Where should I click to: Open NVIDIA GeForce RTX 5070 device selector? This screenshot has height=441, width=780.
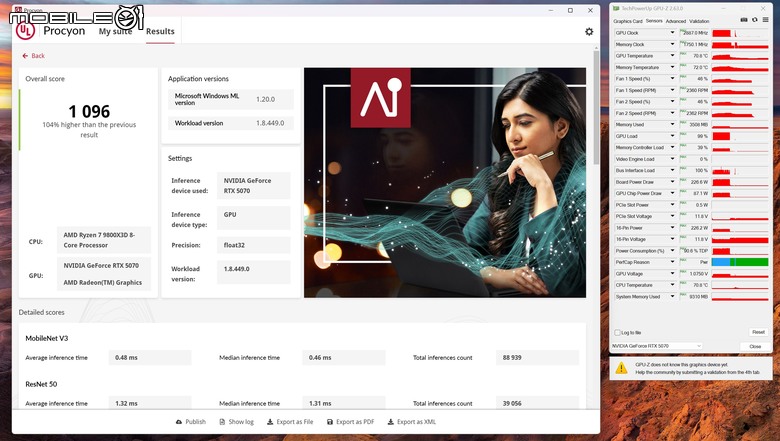click(657, 346)
